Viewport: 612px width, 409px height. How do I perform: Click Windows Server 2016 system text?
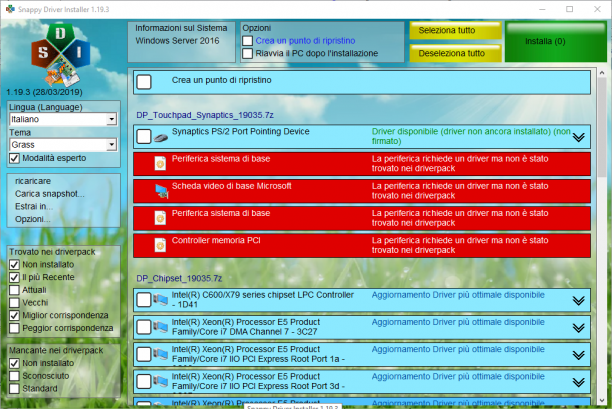tap(177, 41)
